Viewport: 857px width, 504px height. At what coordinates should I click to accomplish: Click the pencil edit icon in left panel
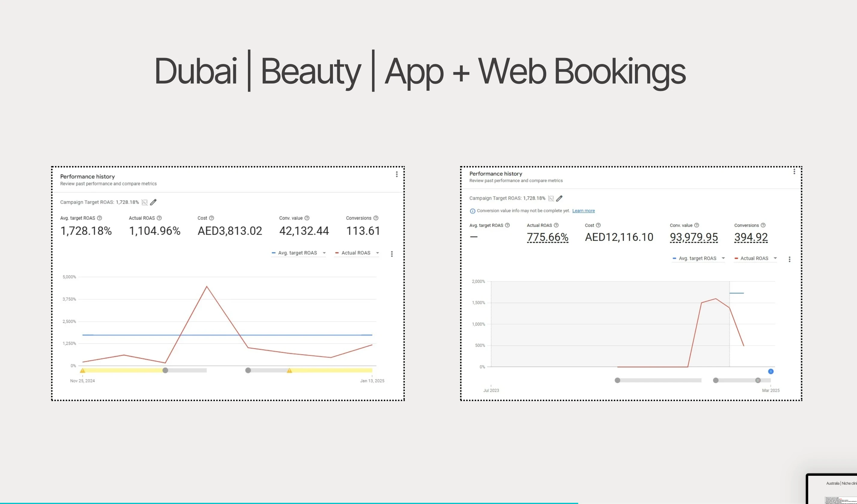[153, 202]
